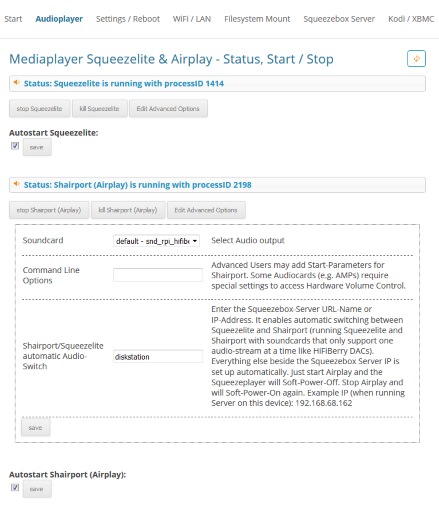Toggle Autostart Squeezelite checkbox
Viewport: 439px width, 509px height.
coord(15,146)
